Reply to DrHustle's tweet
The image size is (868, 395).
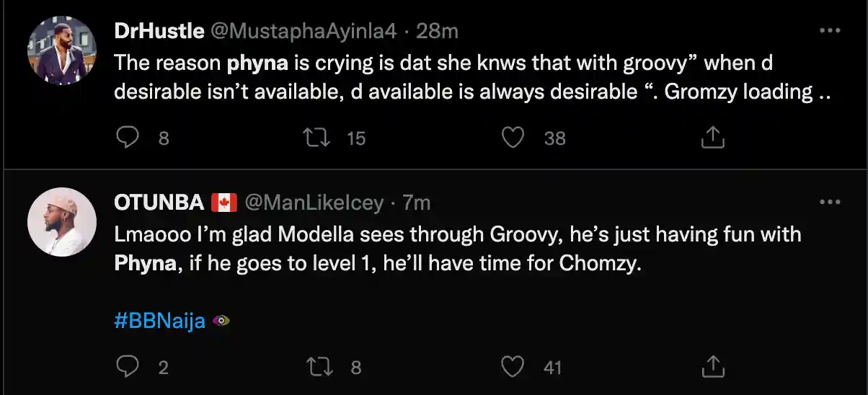coord(128,137)
